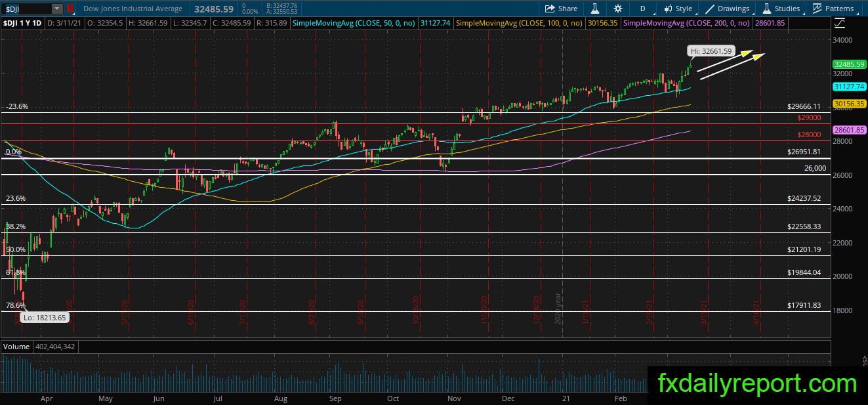The width and height of the screenshot is (868, 405).
Task: Click the last price 32485.59 in header
Action: pos(215,9)
